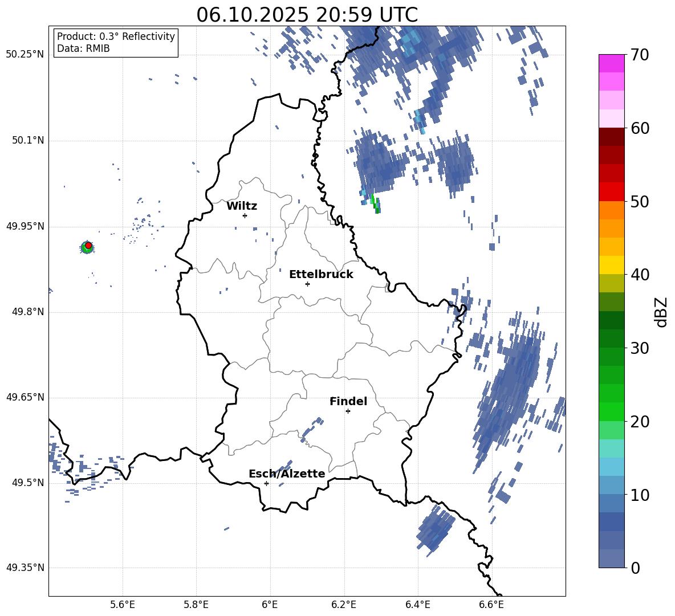Click the "Data: RMIB" text
Viewport: 675px width, 616px height.
[83, 48]
